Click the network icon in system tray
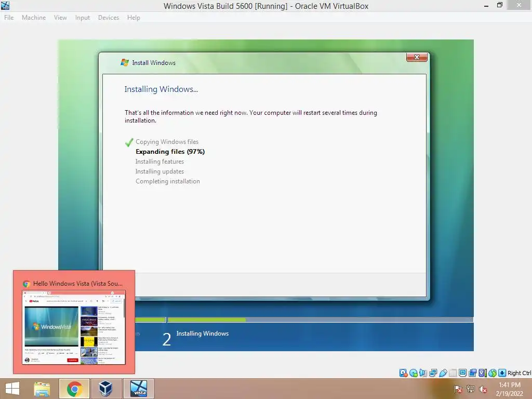Viewport: 532px width, 399px height. (x=471, y=389)
